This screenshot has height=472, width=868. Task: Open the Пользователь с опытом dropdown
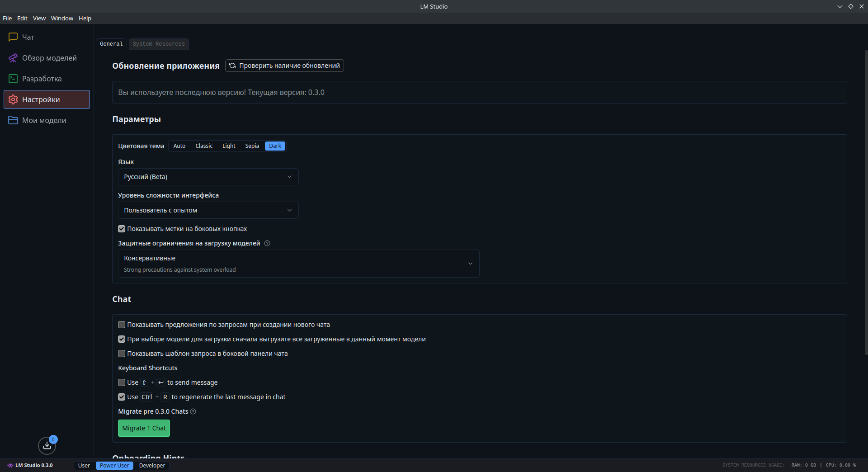(x=208, y=210)
